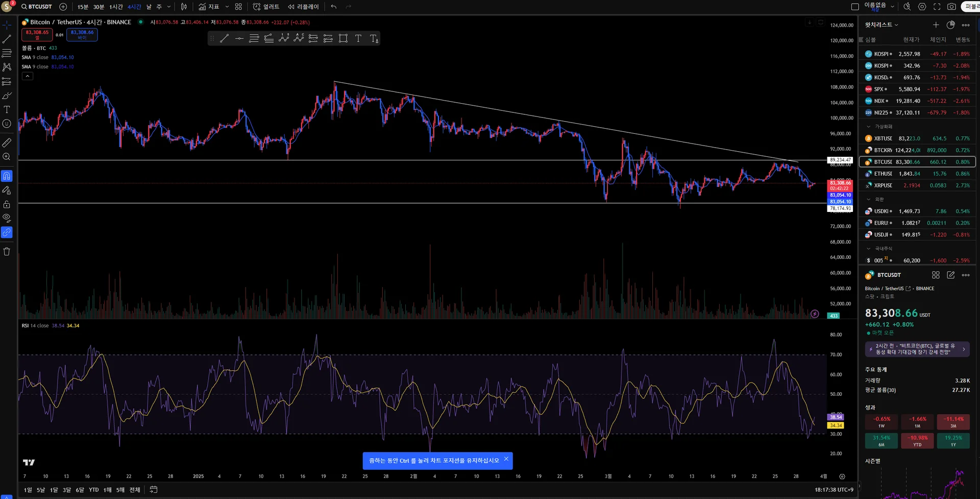Click the red 셀 sell price button
The image size is (980, 499).
pyautogui.click(x=37, y=35)
